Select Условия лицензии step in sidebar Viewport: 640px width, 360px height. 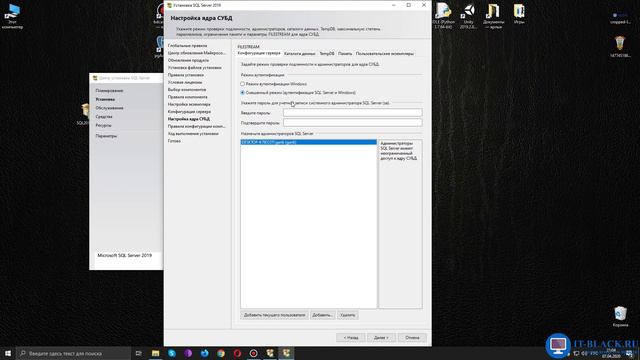[185, 82]
